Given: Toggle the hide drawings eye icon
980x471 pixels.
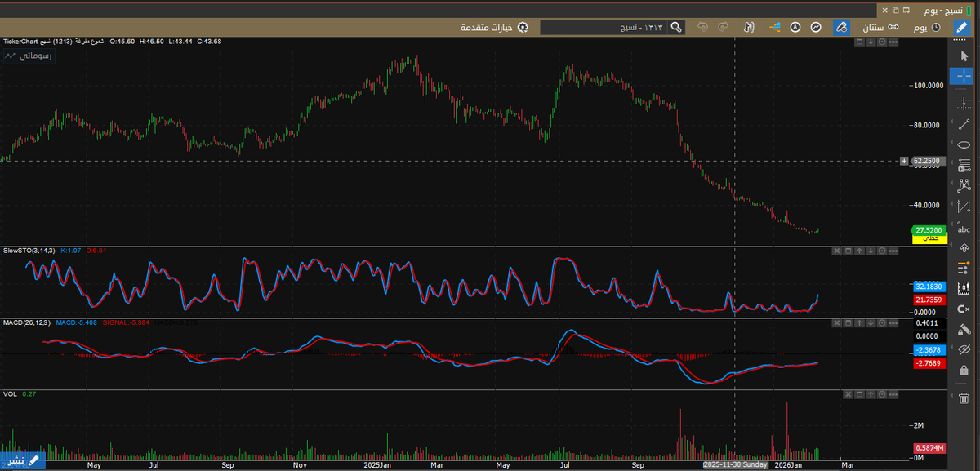Looking at the screenshot, I should click(964, 349).
